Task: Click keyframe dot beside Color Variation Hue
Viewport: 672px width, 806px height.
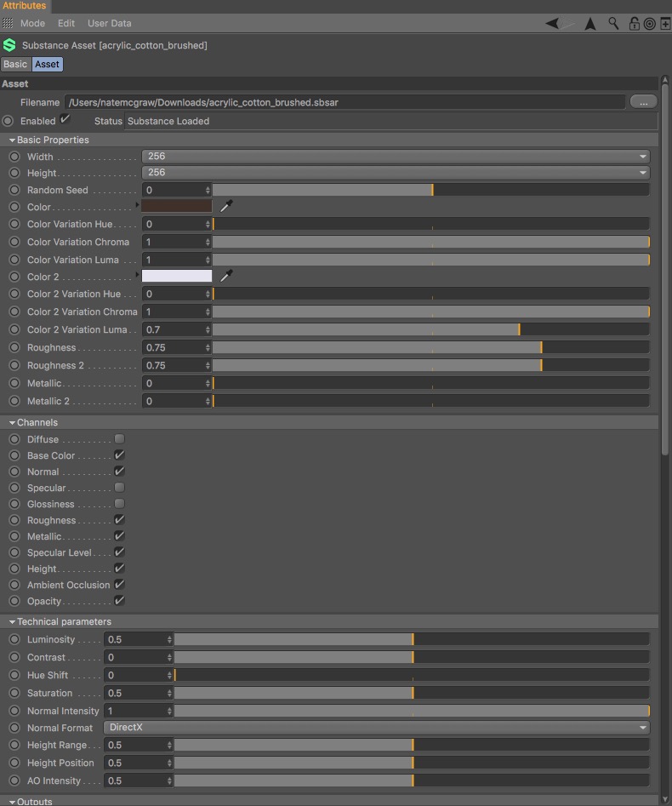Action: pyautogui.click(x=14, y=224)
